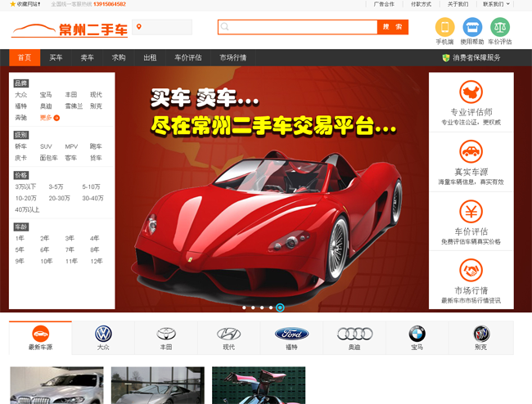This screenshot has width=532, height=404.
Task: Open 卖车 in navigation bar
Action: pyautogui.click(x=88, y=57)
